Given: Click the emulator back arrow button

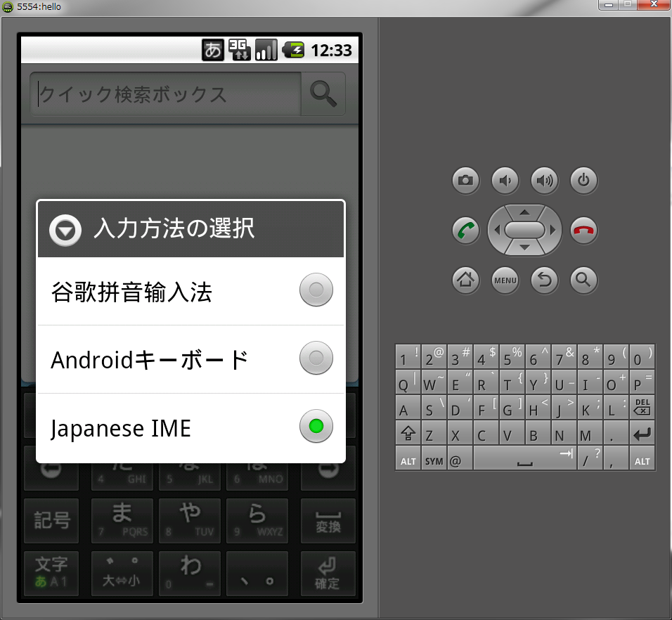Looking at the screenshot, I should (x=544, y=280).
